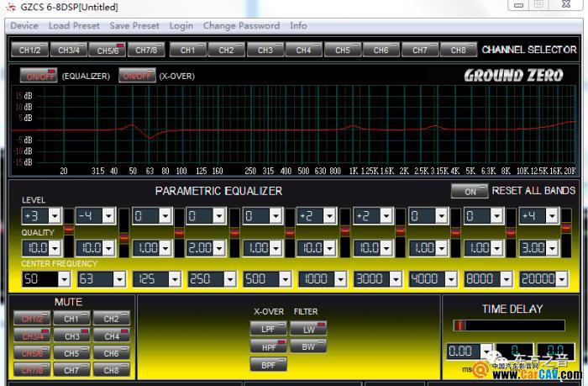Select the CH1/2 pair in channel selector

(x=29, y=50)
